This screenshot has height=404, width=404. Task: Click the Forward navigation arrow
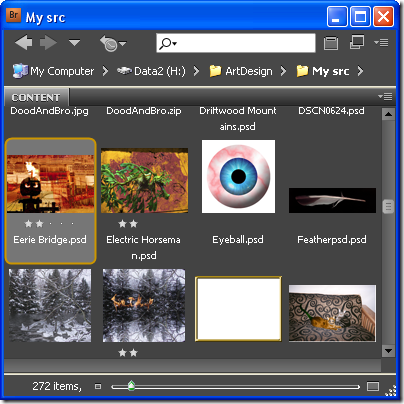(x=48, y=43)
